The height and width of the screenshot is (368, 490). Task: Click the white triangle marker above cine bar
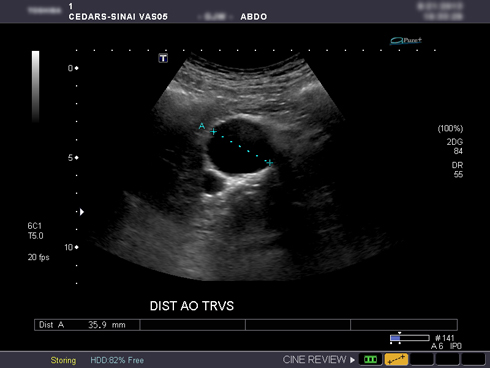pos(399,333)
